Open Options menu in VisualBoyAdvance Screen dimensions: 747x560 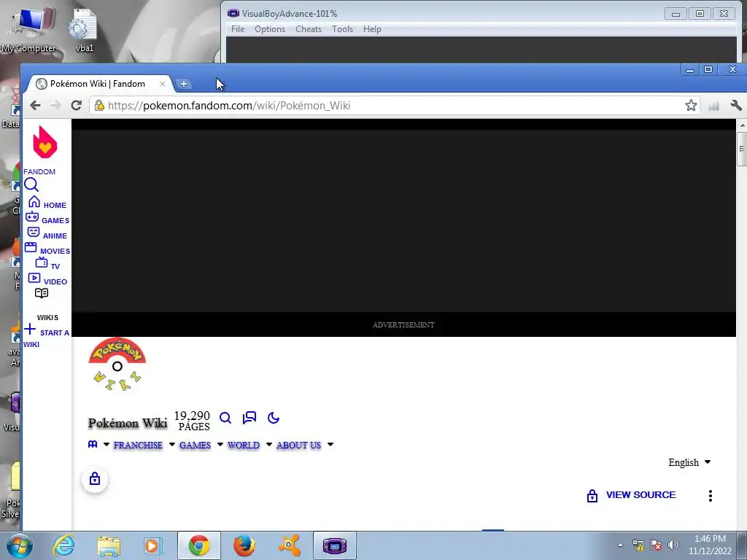[270, 29]
